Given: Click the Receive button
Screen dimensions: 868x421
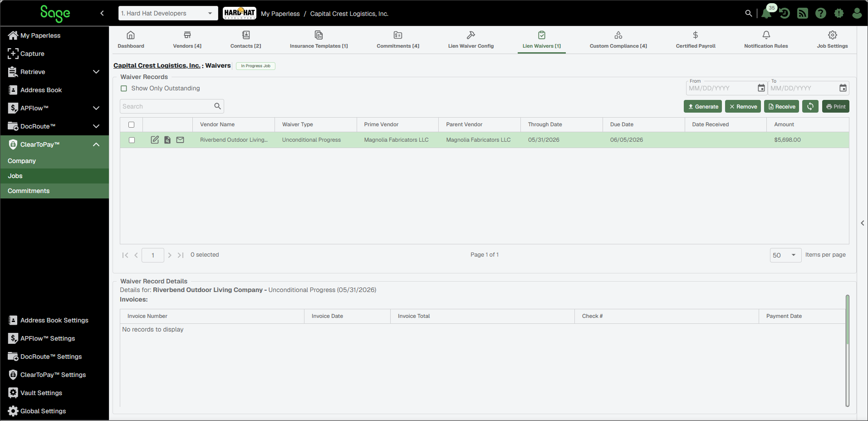Looking at the screenshot, I should pos(782,106).
